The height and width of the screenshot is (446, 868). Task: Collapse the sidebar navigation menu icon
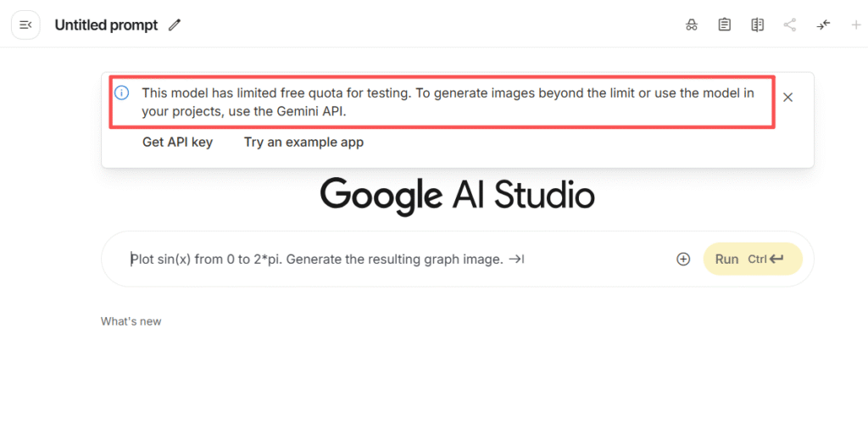25,25
